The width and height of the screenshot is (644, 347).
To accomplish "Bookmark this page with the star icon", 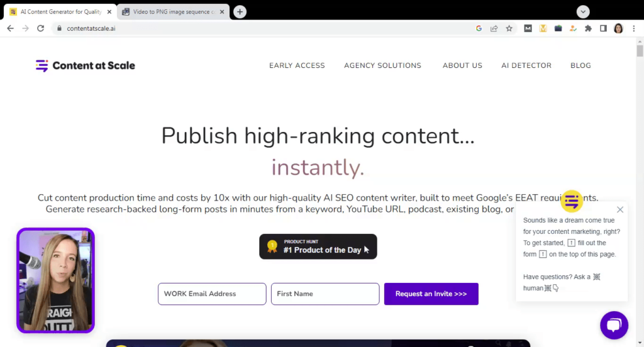I will (509, 28).
